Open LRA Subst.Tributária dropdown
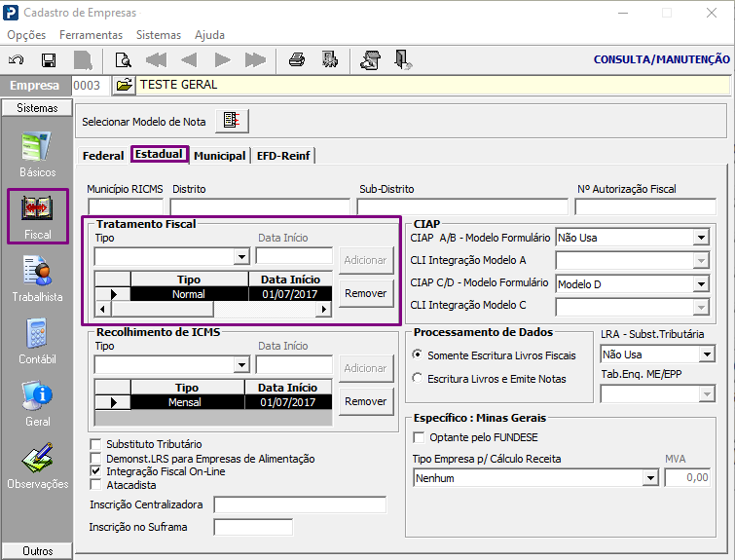This screenshot has height=560, width=735. (x=707, y=355)
